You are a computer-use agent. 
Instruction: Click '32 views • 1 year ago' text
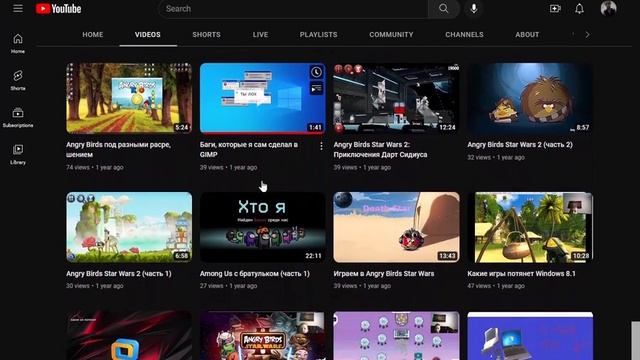click(496, 157)
